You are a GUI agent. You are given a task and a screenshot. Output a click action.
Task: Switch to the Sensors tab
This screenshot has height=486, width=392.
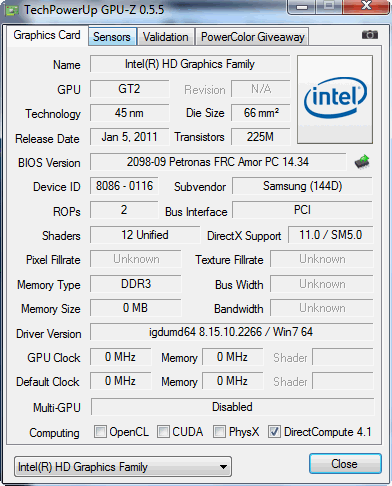tap(112, 37)
